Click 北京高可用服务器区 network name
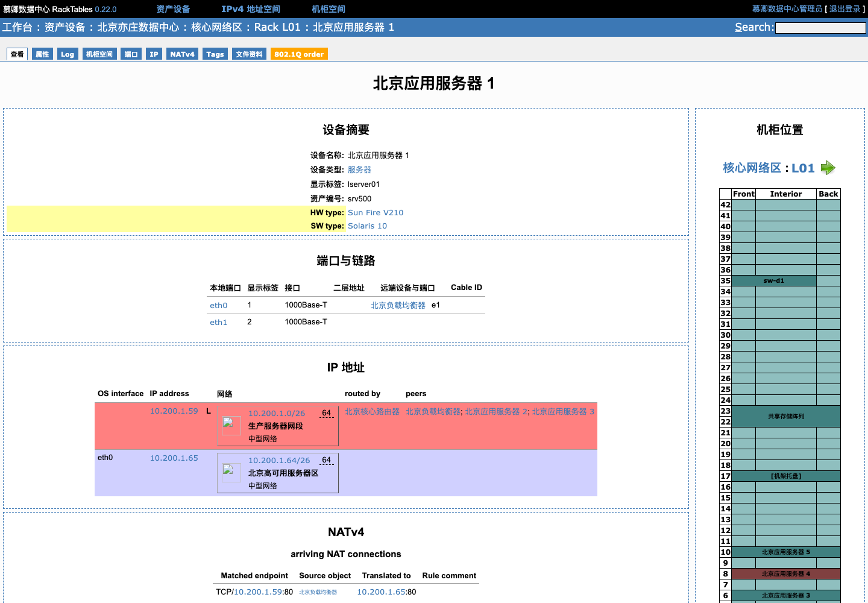Image resolution: width=868 pixels, height=603 pixels. (283, 473)
